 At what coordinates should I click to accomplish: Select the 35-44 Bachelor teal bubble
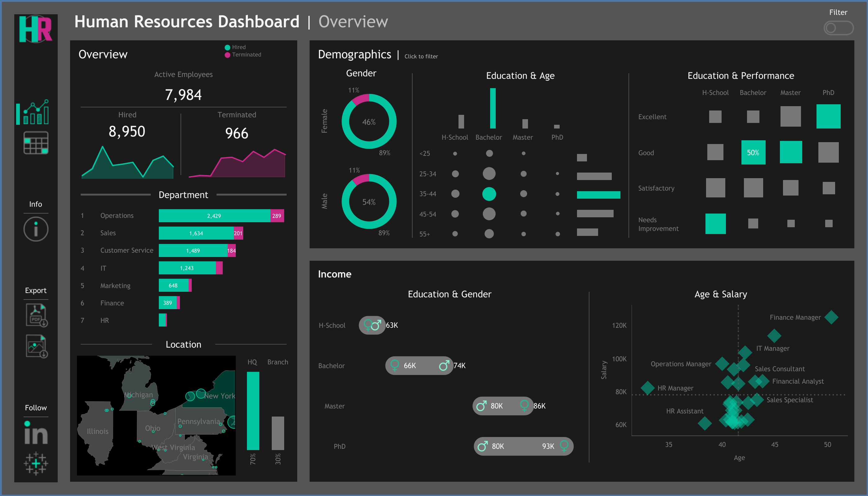(x=489, y=194)
